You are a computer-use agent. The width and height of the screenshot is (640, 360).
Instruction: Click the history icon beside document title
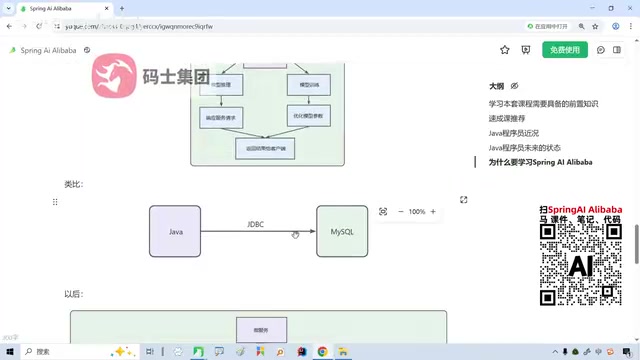(x=87, y=50)
